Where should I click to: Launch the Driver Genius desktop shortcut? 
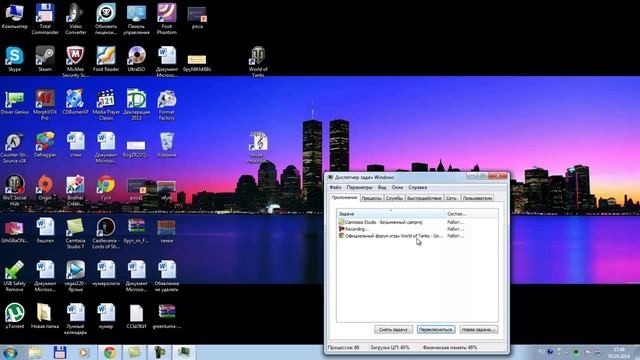(x=14, y=102)
